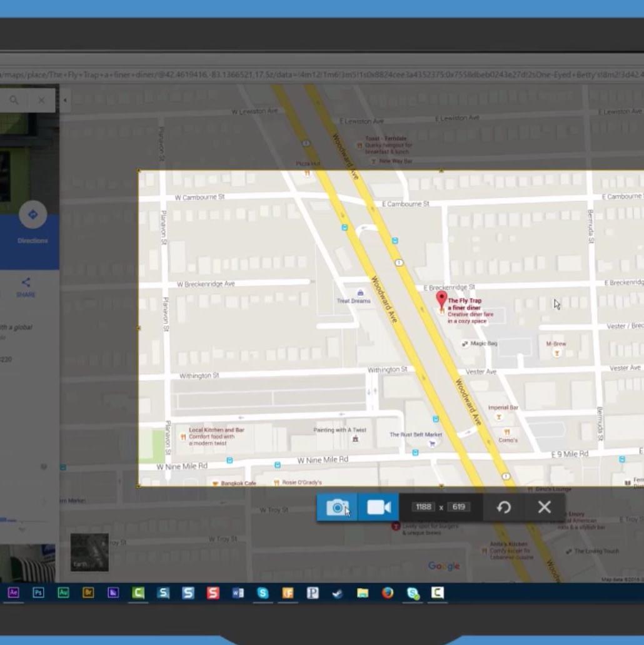Switch to Earth view using the satellite thumbnail
Viewport: 644px width, 645px height.
point(89,552)
